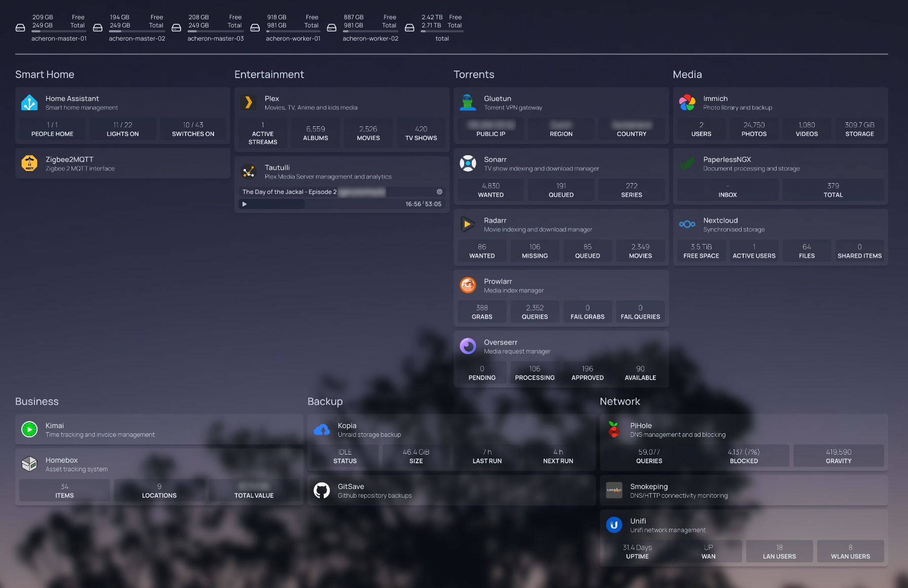Click the Gluetun icon
The image size is (908, 588).
468,102
